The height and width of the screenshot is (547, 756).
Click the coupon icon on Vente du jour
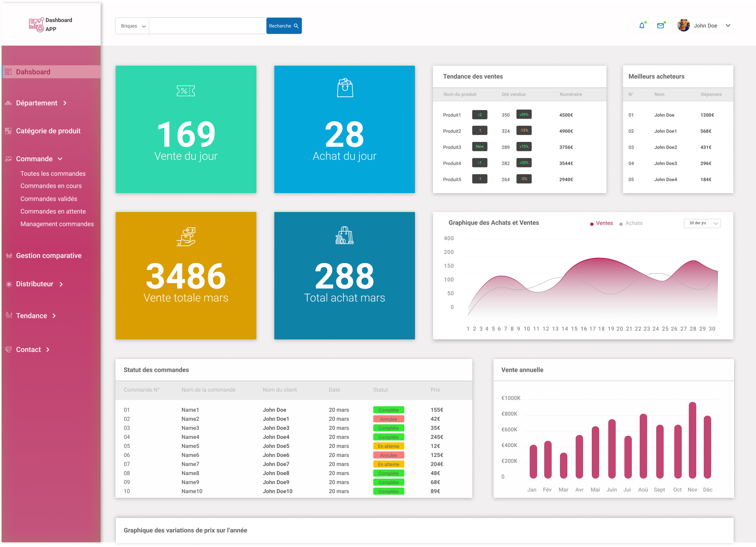click(x=186, y=91)
